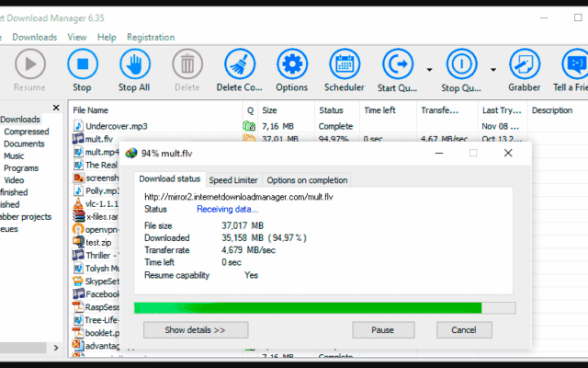Click the download URL text in dialog

[239, 197]
